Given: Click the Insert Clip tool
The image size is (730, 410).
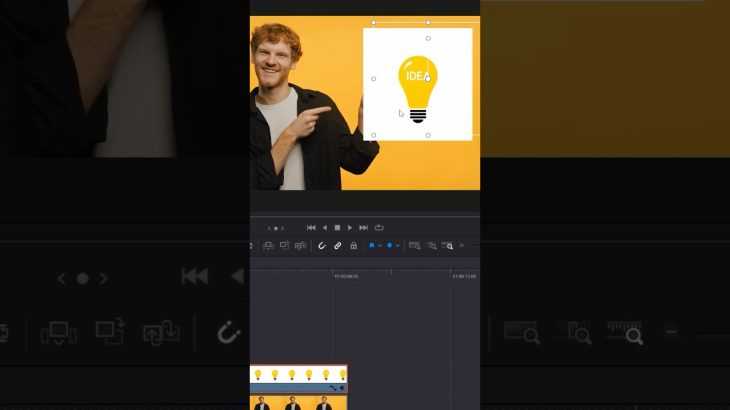Looking at the screenshot, I should coord(268,245).
